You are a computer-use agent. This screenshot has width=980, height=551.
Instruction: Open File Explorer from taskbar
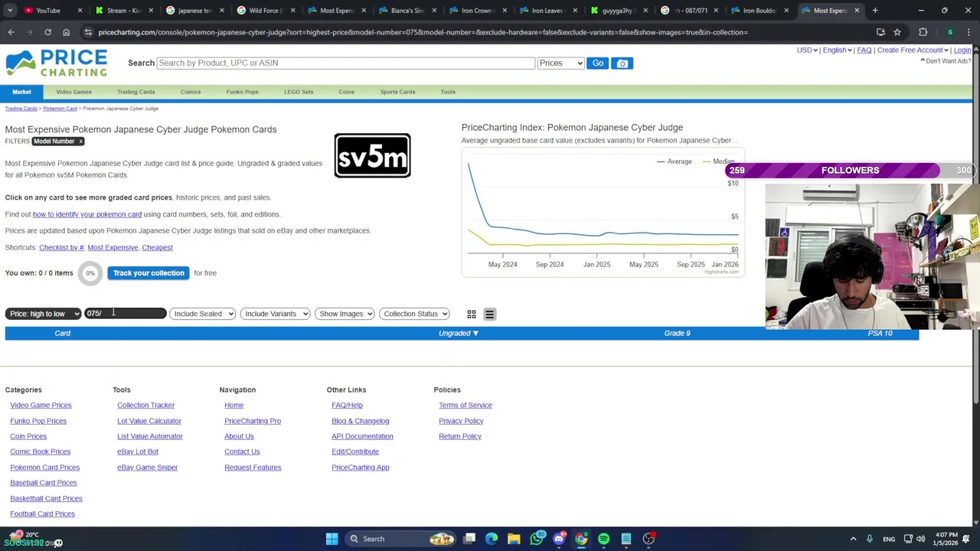click(x=514, y=539)
